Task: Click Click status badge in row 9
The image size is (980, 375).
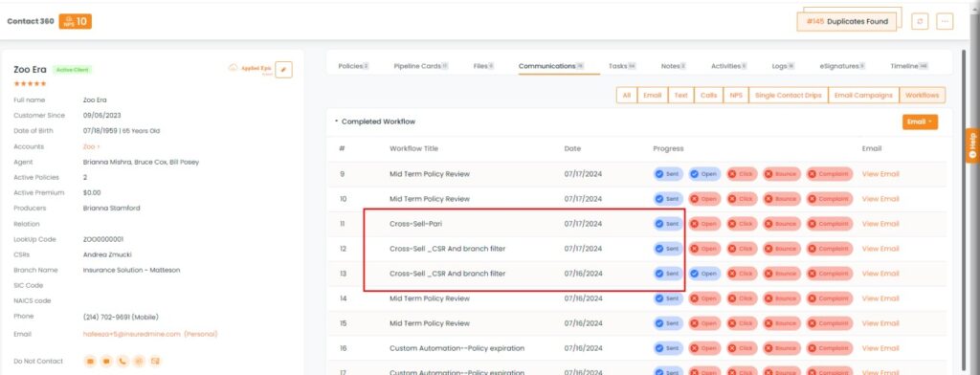Action: point(742,174)
